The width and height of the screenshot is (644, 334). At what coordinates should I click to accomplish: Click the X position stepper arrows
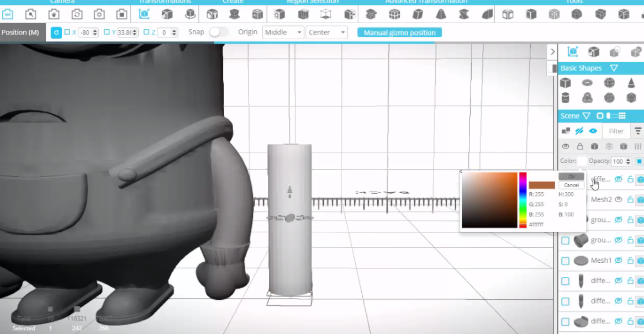coord(95,33)
